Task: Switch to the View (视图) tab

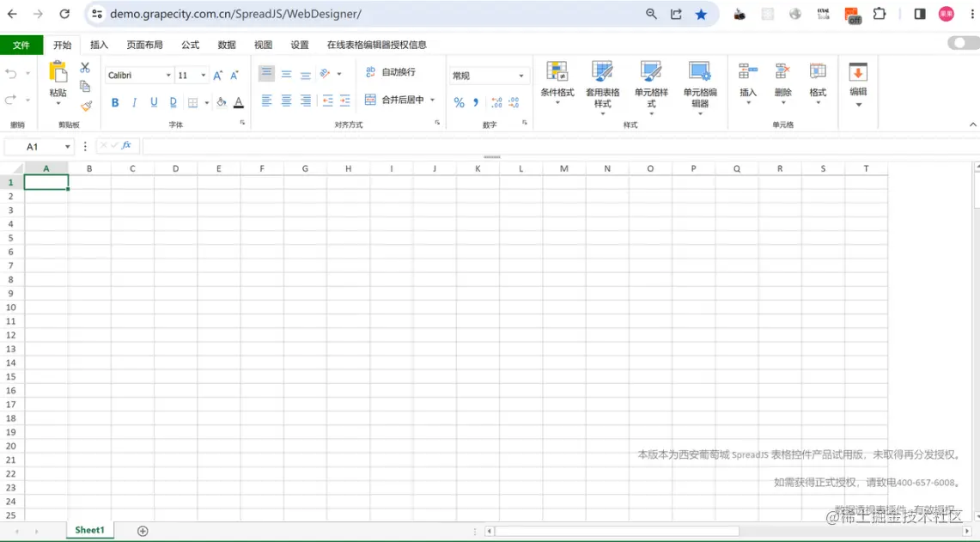Action: click(x=263, y=45)
